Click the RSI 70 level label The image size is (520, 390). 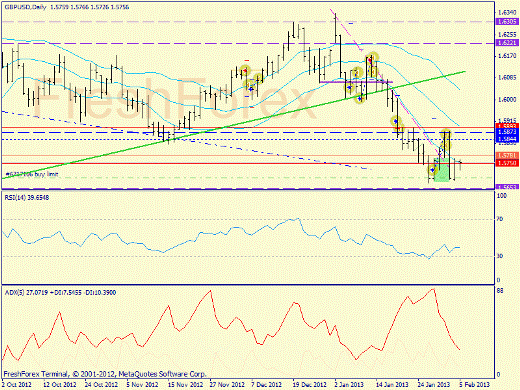pyautogui.click(x=500, y=219)
